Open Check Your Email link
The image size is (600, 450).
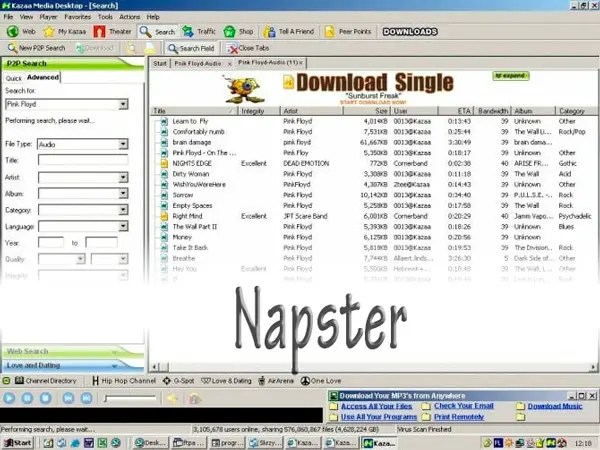[x=464, y=406]
